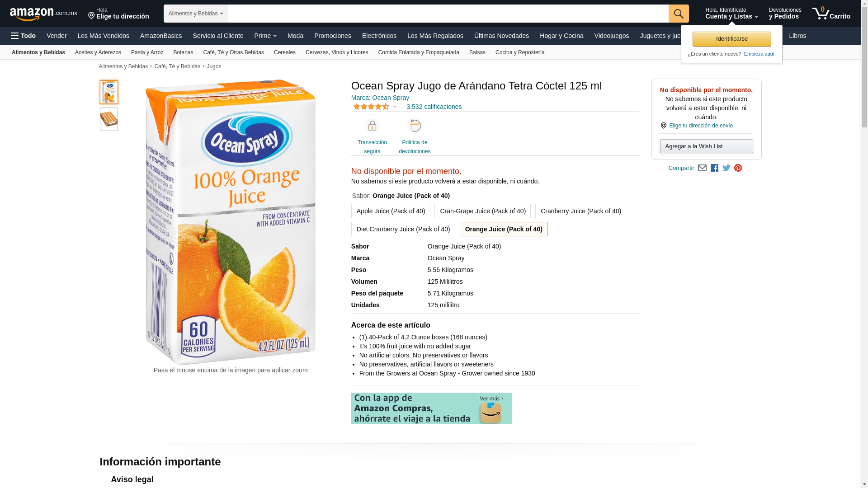Select the second product thumbnail image
This screenshot has height=488, width=868.
(109, 119)
